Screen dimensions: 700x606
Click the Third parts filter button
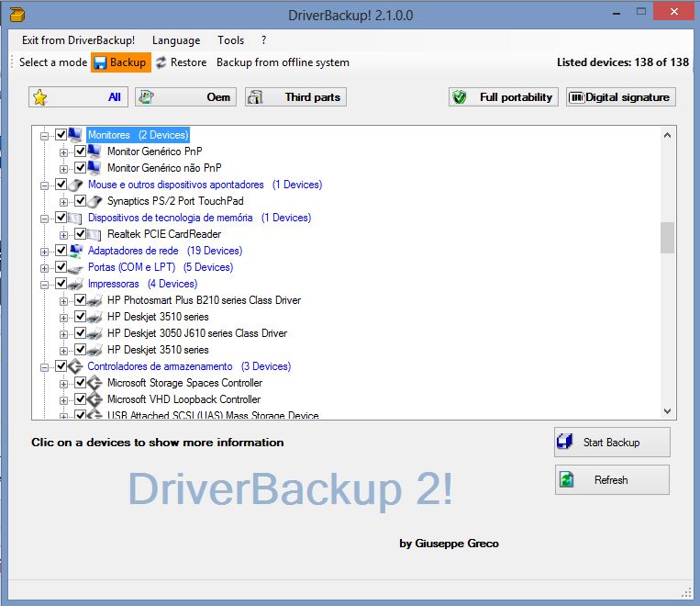coord(295,97)
